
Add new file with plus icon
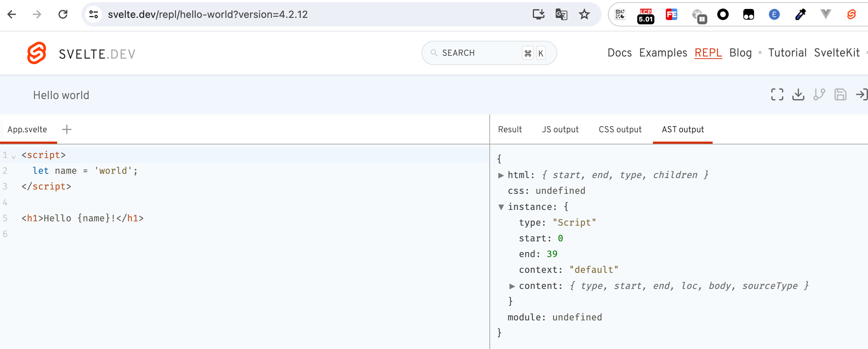pos(67,129)
